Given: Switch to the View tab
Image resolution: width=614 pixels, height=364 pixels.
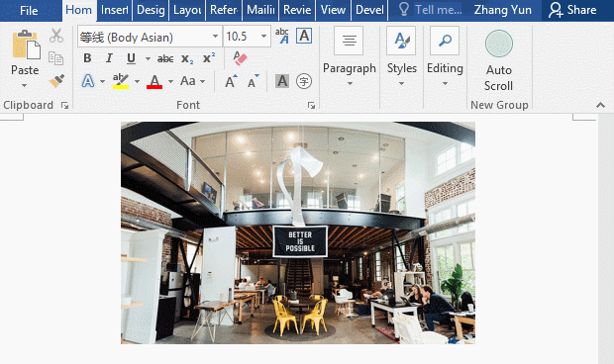Looking at the screenshot, I should coord(333,10).
